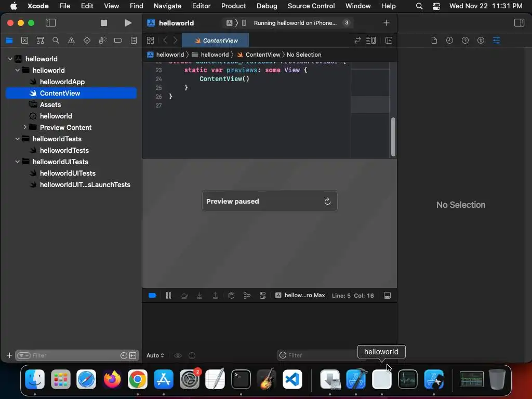Open the Auto variables scope dropdown
Image resolution: width=532 pixels, height=399 pixels.
tap(155, 355)
